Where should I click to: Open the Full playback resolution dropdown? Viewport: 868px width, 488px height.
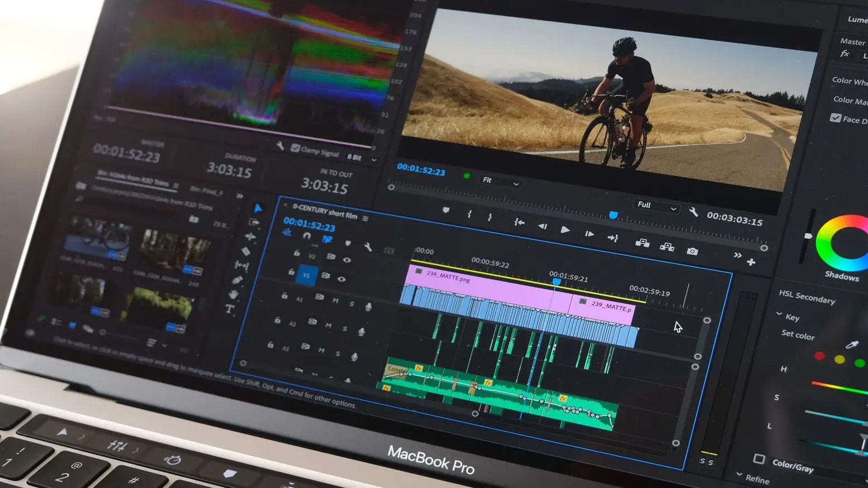(x=657, y=206)
